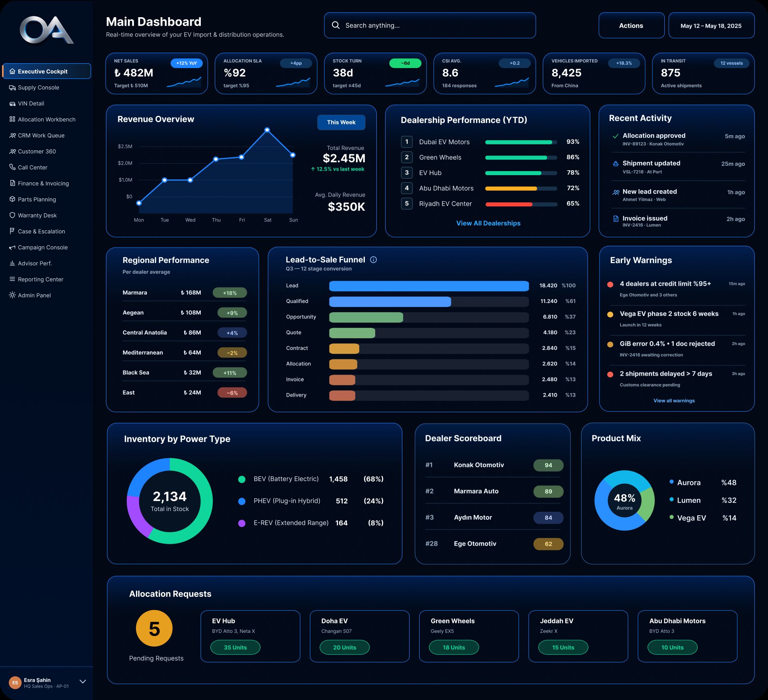The image size is (768, 700).
Task: Click the Search anything field
Action: [430, 26]
